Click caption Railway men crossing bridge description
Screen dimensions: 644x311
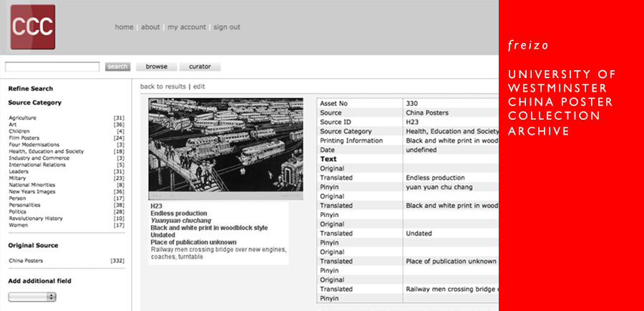pyautogui.click(x=218, y=253)
